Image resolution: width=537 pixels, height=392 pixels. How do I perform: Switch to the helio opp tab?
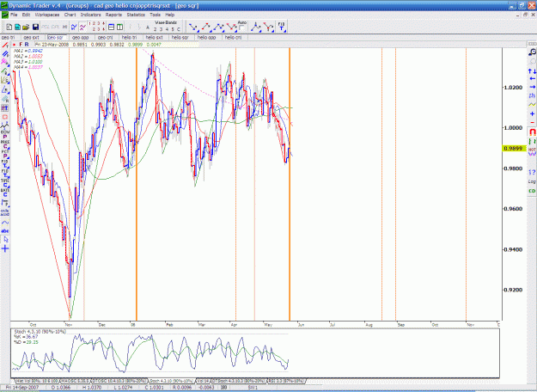[206, 37]
